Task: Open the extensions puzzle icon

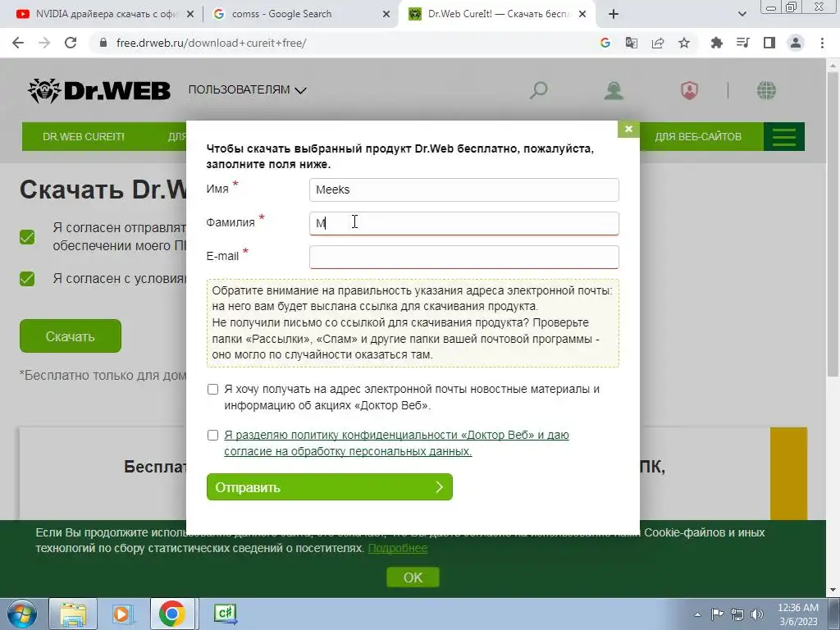Action: (716, 43)
